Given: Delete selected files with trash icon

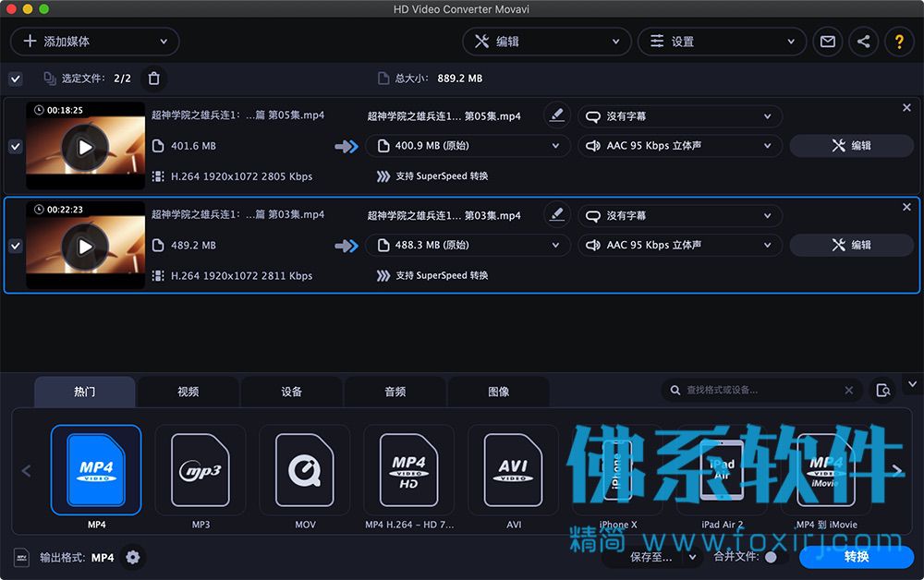Looking at the screenshot, I should coord(153,79).
